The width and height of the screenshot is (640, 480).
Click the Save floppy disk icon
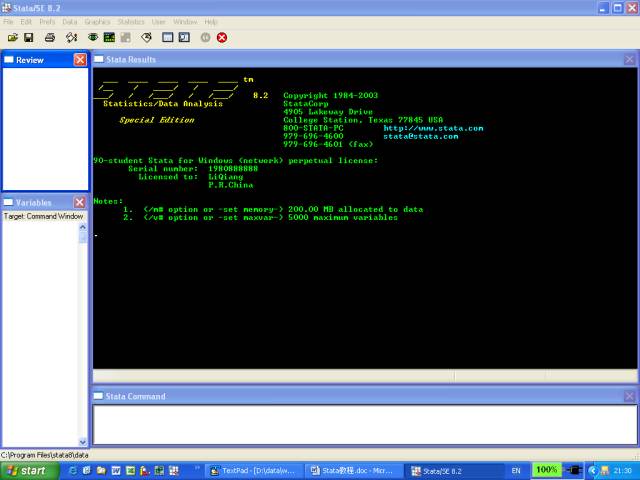[29, 38]
